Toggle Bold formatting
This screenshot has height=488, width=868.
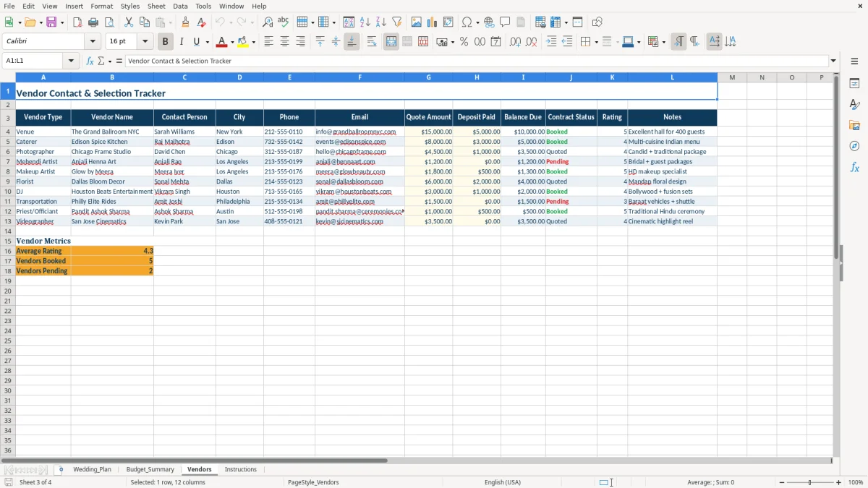(x=166, y=42)
